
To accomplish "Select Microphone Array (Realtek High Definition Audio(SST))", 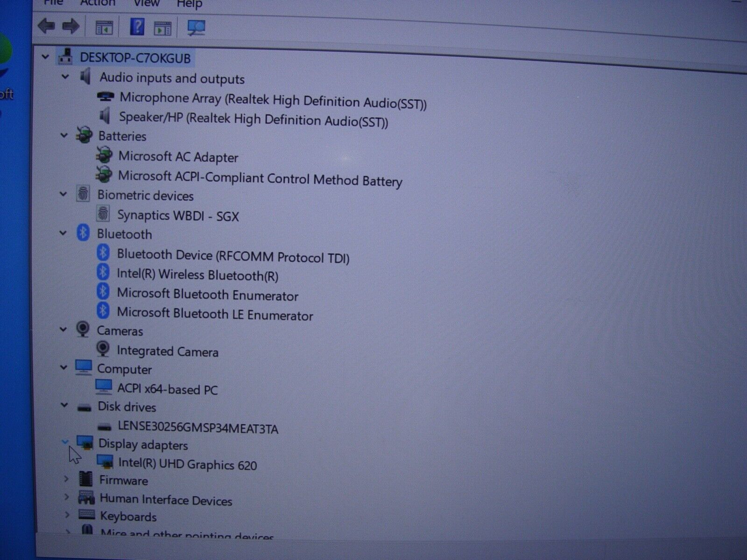I will pyautogui.click(x=273, y=100).
